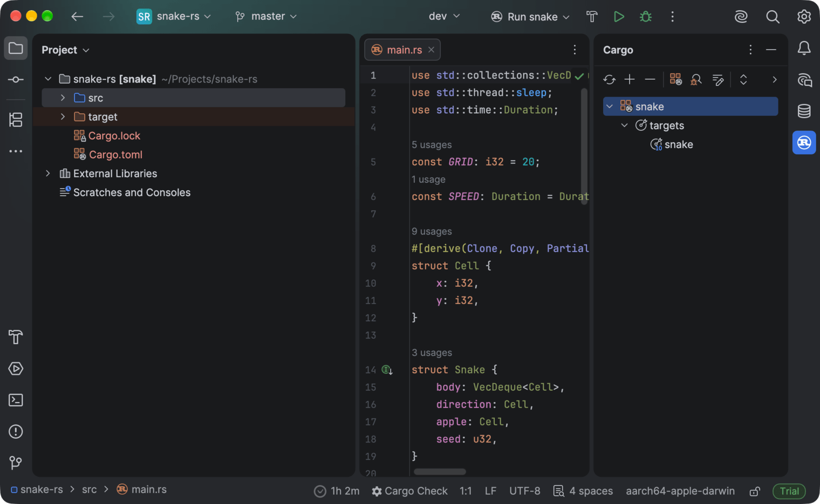Toggle read-only lock in status bar
Screen dimensions: 820x504
(755, 491)
